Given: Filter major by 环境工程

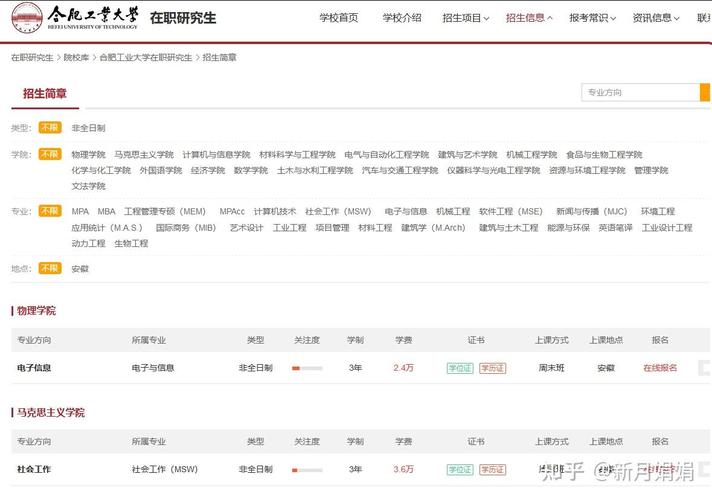Looking at the screenshot, I should coord(658,212).
